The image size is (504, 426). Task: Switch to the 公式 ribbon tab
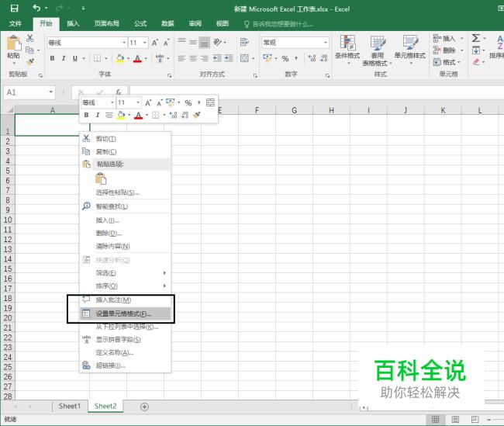[140, 23]
